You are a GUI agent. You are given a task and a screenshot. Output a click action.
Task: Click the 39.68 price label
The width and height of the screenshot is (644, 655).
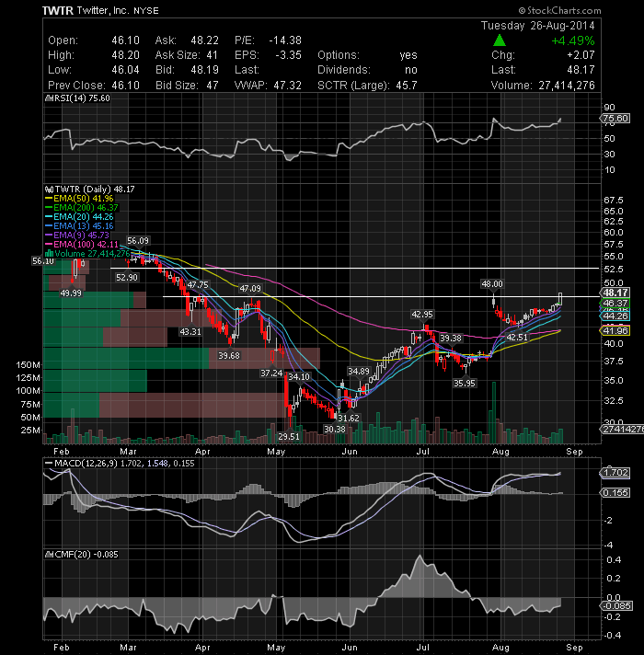coord(229,355)
